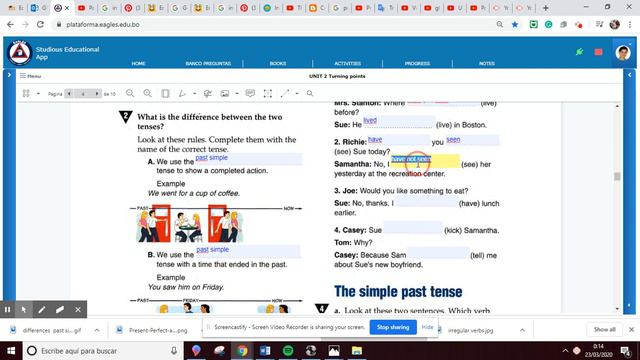Expand options for irregular verbs.jpg download
The width and height of the screenshot is (640, 360).
(522, 330)
